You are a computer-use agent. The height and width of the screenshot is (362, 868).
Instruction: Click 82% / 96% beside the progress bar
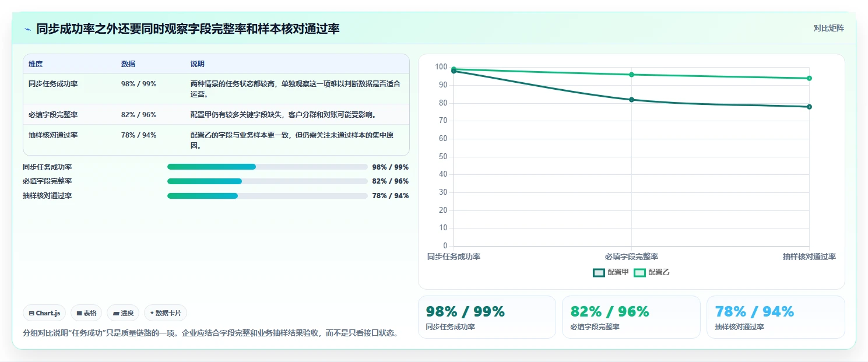tap(391, 181)
